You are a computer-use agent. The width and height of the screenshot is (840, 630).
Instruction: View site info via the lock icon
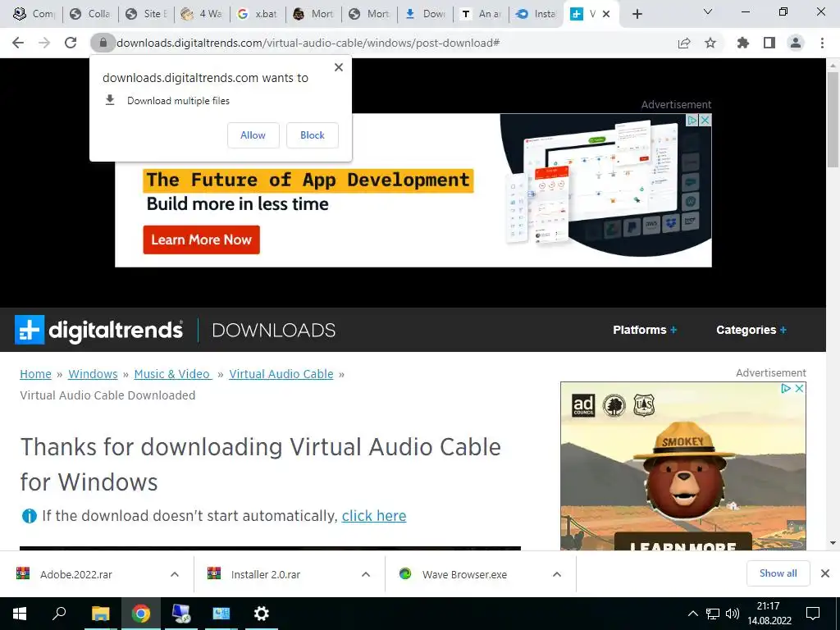[103, 43]
